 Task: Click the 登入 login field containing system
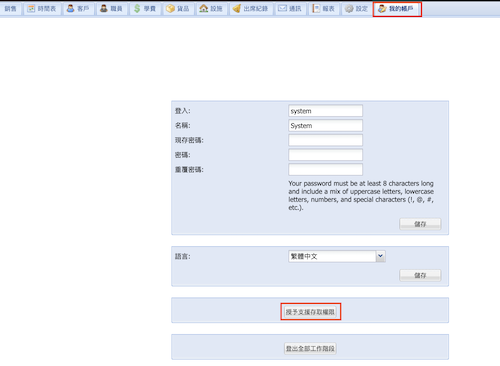tap(325, 111)
